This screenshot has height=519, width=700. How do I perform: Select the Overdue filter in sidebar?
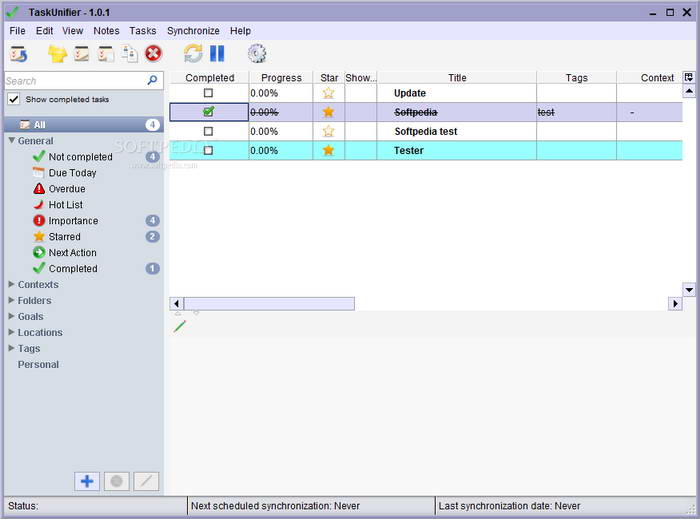(x=67, y=189)
